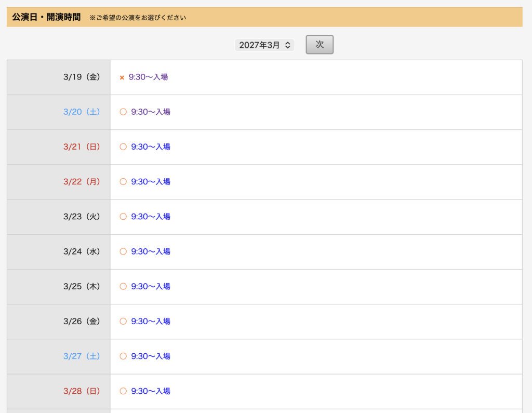Screen dimensions: 532x413
Task: Click the availability circle icon for 3/22
Action: [123, 182]
